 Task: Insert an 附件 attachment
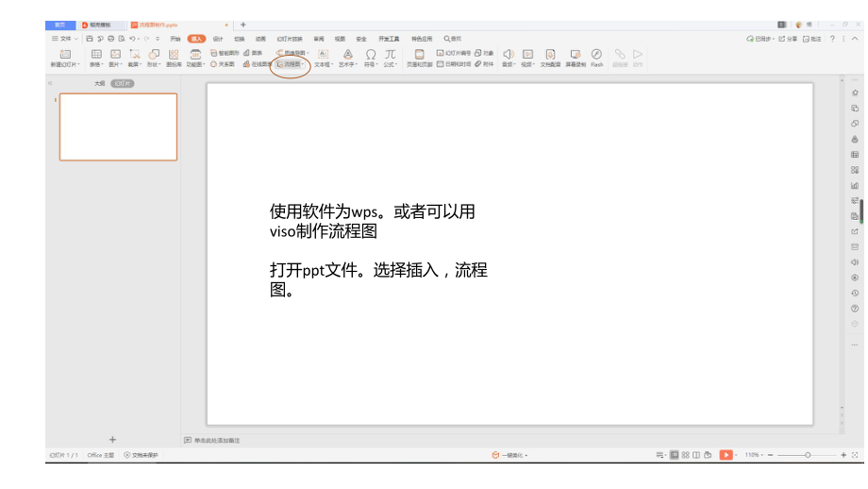(484, 64)
